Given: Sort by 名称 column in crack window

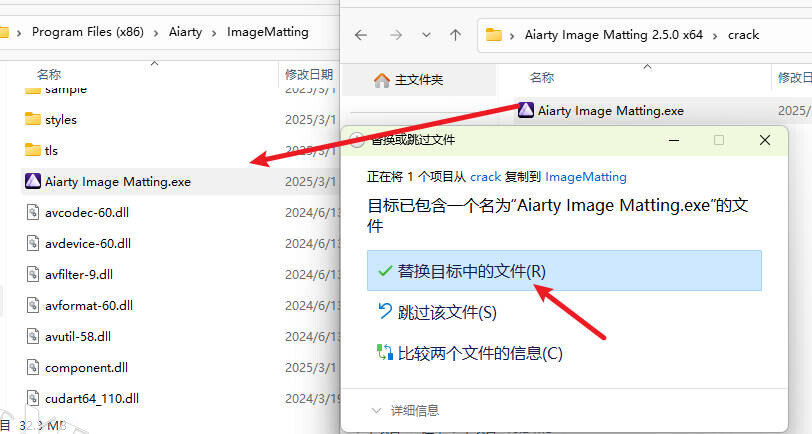Looking at the screenshot, I should (542, 78).
